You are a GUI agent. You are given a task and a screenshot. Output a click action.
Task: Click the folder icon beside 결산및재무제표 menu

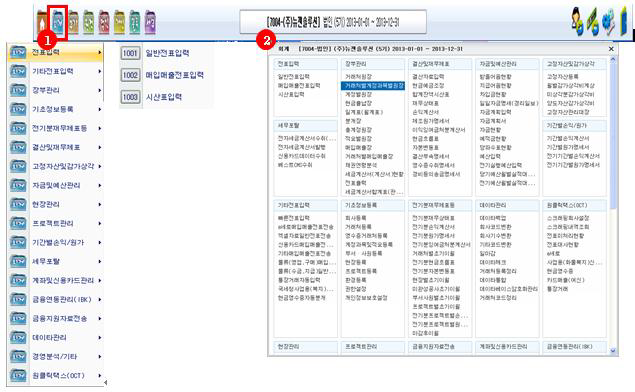18,147
